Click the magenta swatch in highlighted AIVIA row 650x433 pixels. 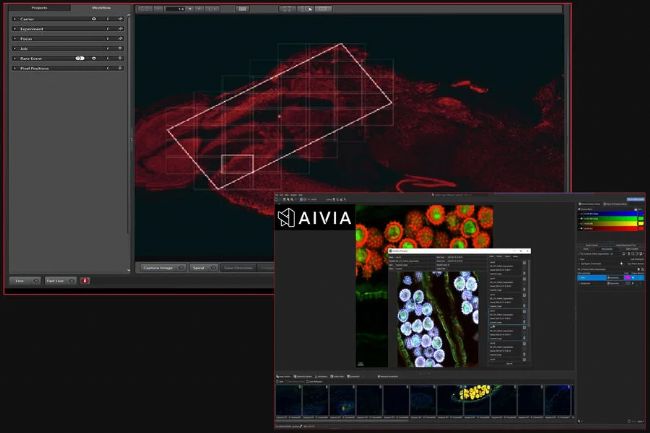[x=627, y=278]
